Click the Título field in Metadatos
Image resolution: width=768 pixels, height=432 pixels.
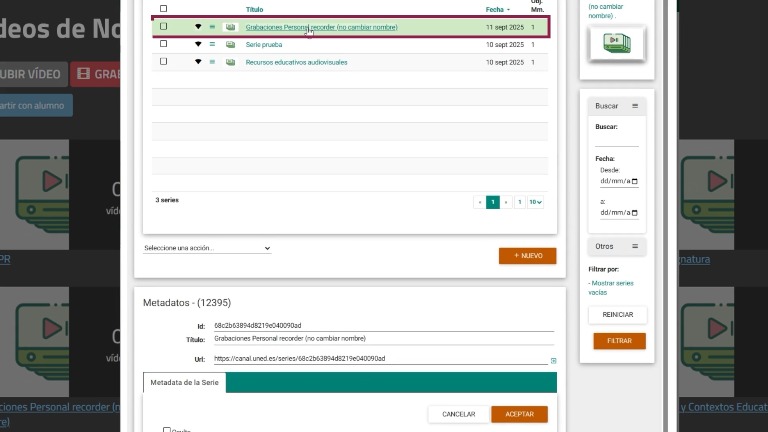pos(384,339)
